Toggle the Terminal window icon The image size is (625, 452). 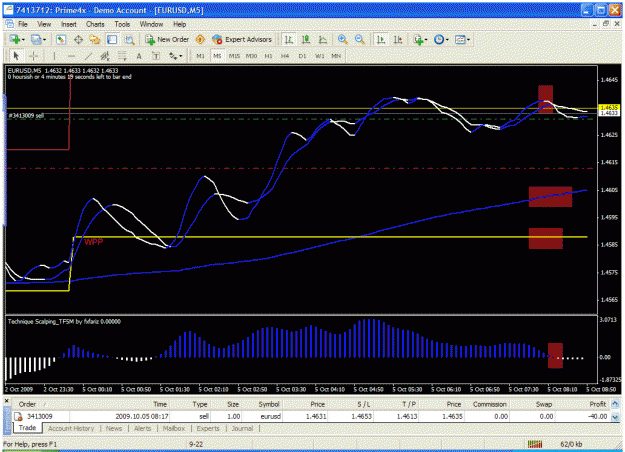tap(112, 39)
